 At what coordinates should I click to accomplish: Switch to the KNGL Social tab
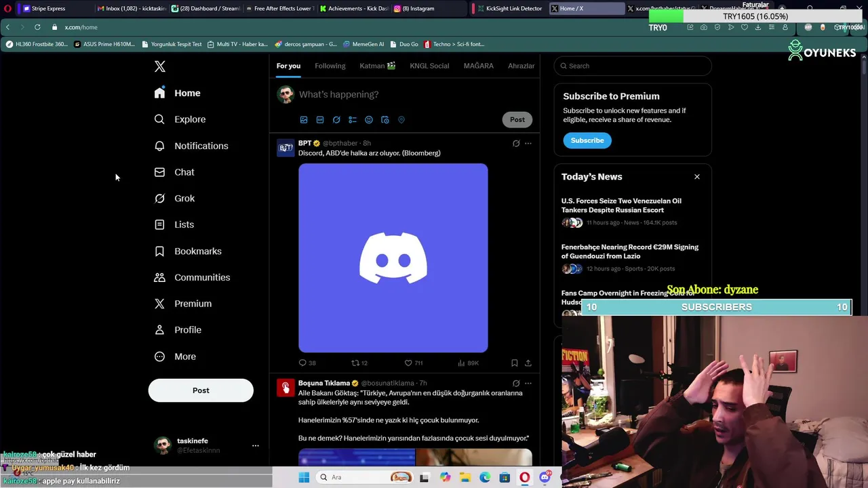pos(429,66)
